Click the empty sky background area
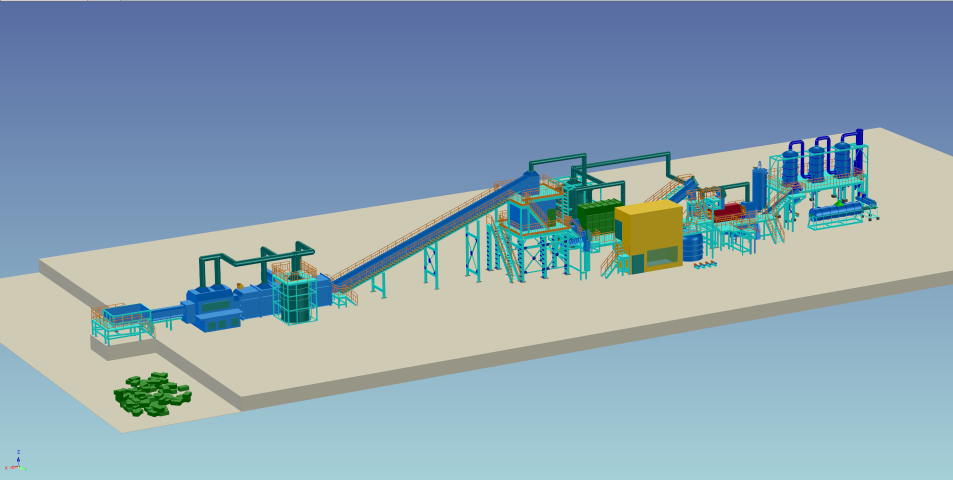 (x=300, y=80)
